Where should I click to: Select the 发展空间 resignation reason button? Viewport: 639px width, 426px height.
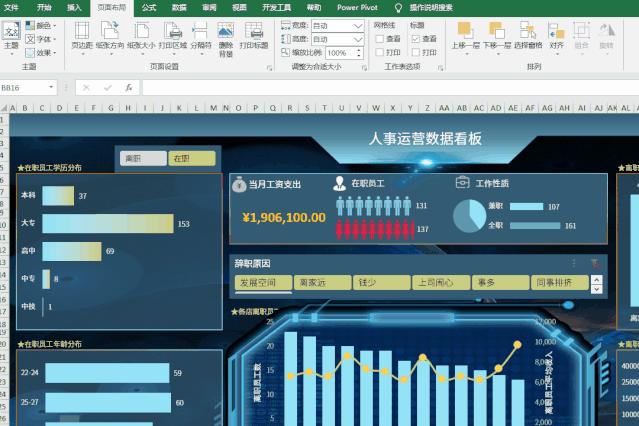263,282
